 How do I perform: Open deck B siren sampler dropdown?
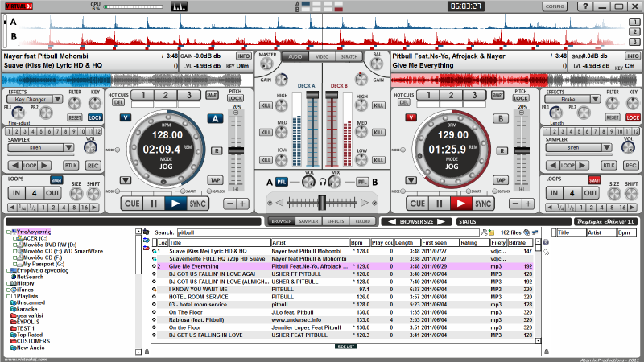coord(607,148)
